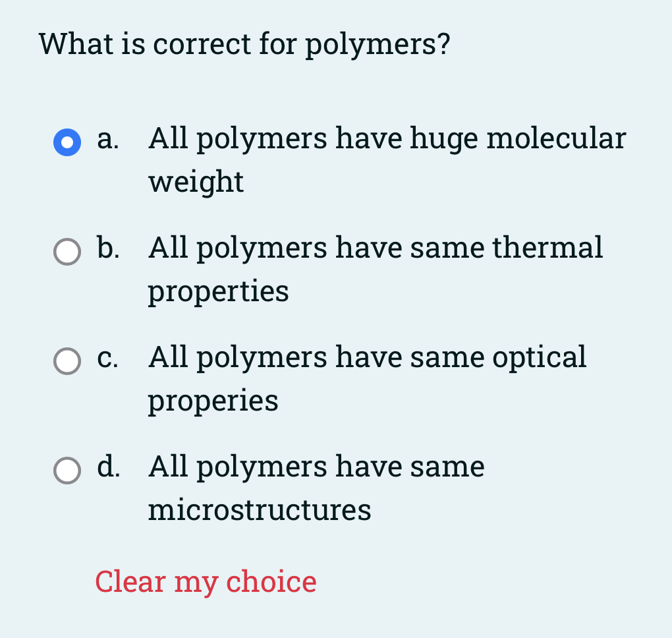Click the label letter c
The image size is (672, 638).
tap(107, 359)
